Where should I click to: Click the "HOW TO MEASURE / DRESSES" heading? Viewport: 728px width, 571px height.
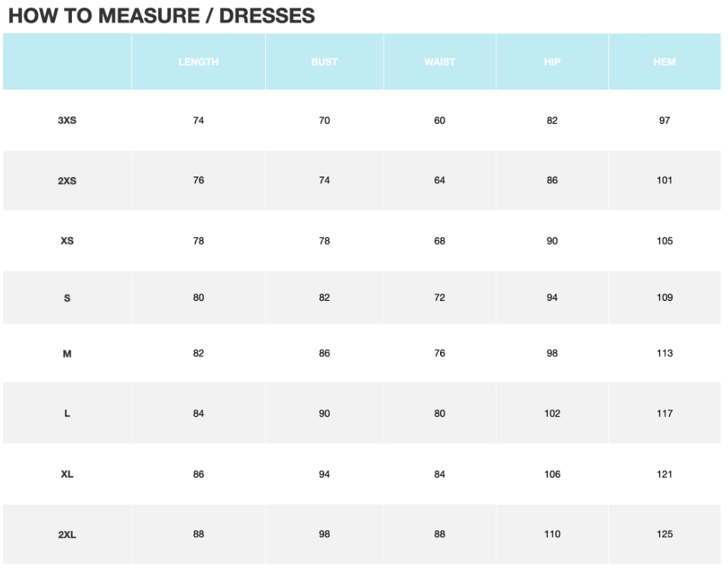pos(161,15)
